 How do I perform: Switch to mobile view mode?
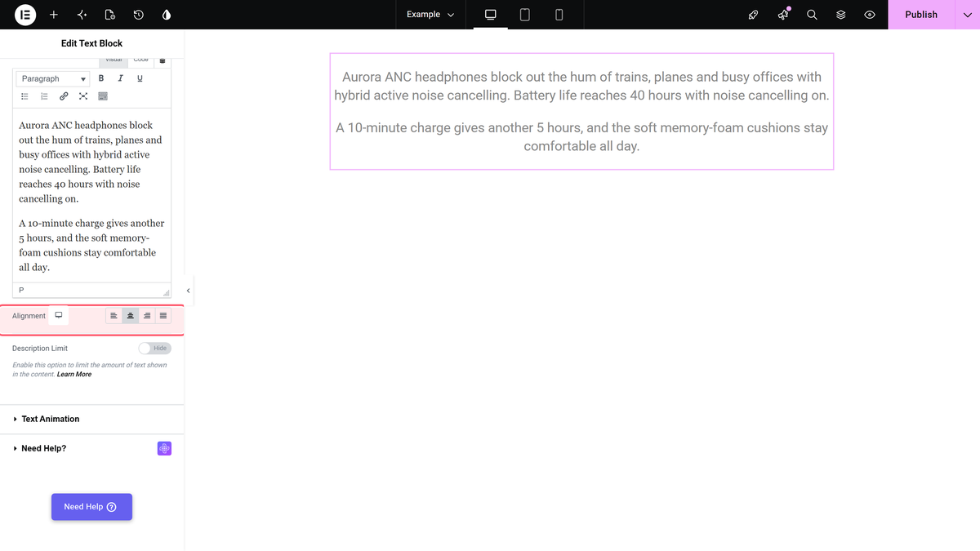559,15
